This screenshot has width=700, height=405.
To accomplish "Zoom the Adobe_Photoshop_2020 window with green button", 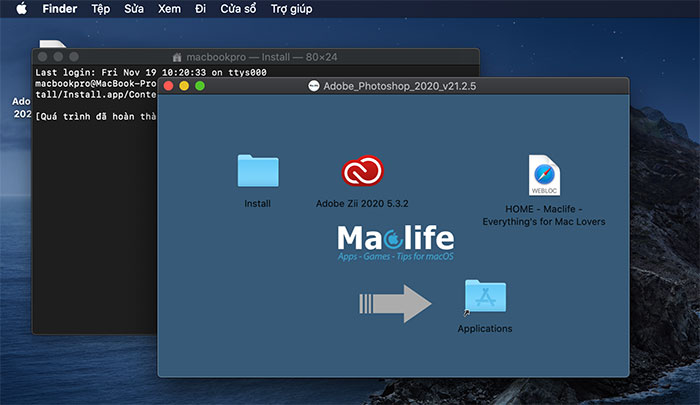I will pos(200,87).
